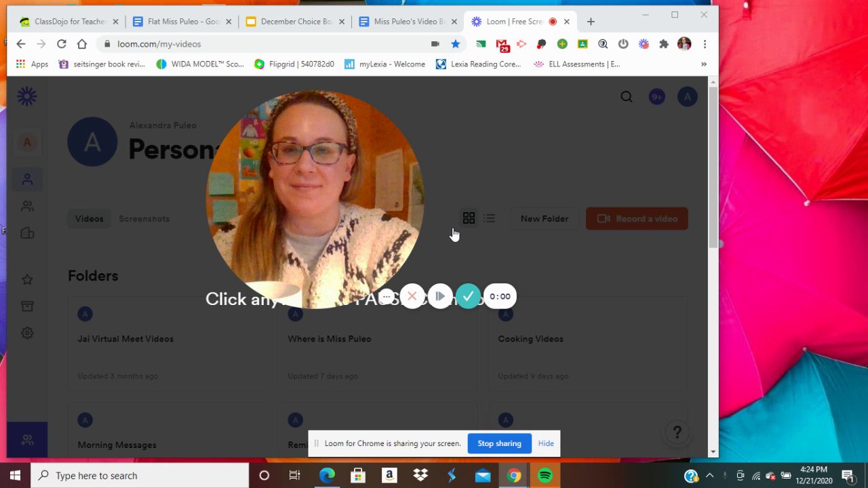Click the invite teammates icon at sidebar bottom
The image size is (868, 488).
[27, 440]
